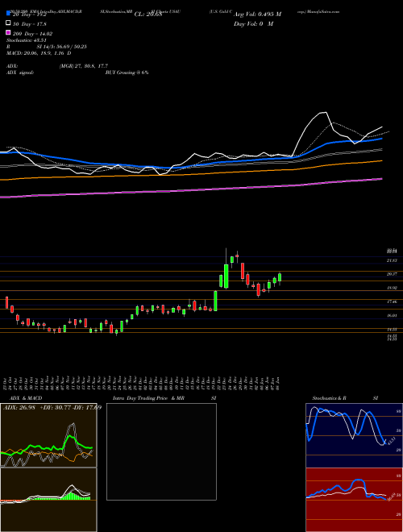Viewport: 403px width, 532px height.
Task: Click the 'Intra Day Trading Price & MRSI' title
Action: pyautogui.click(x=164, y=398)
